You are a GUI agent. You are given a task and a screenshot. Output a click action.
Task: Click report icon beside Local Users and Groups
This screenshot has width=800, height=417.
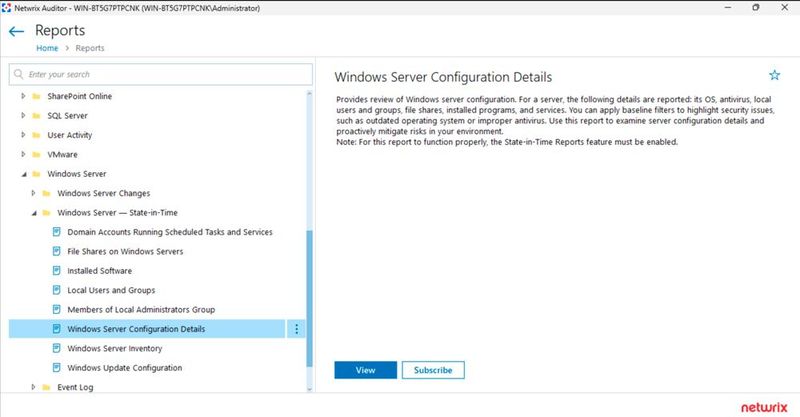click(x=57, y=290)
